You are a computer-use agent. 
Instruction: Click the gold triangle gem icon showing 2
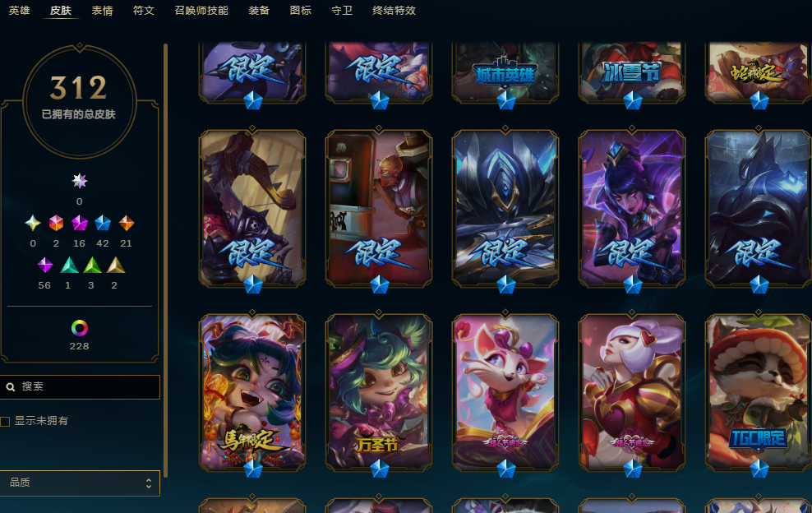[116, 266]
